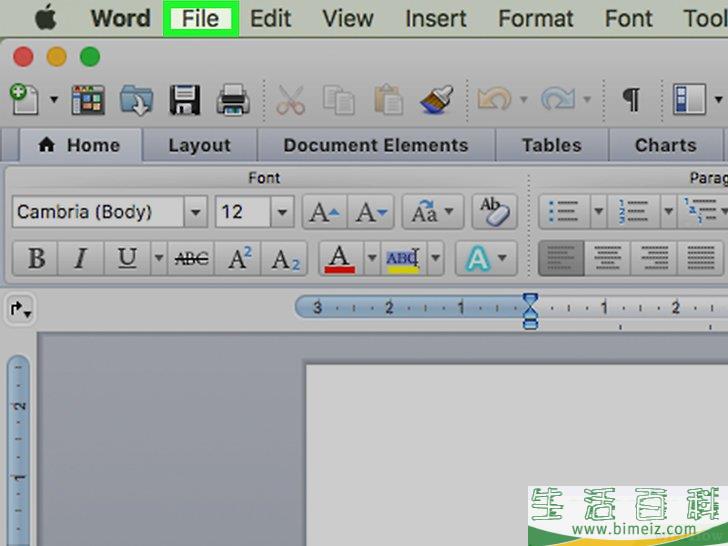Open the New from Template gallery icon
The width and height of the screenshot is (728, 546).
(88, 100)
